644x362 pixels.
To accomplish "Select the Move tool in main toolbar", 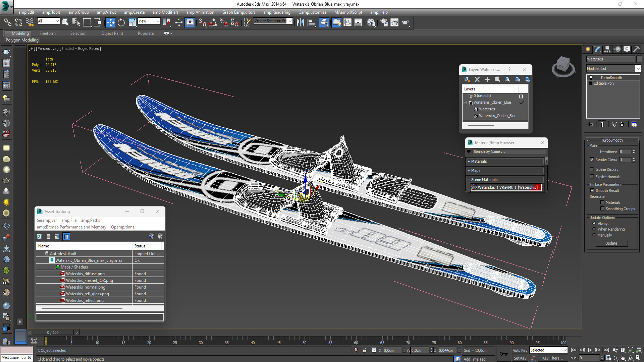I will 110,22.
